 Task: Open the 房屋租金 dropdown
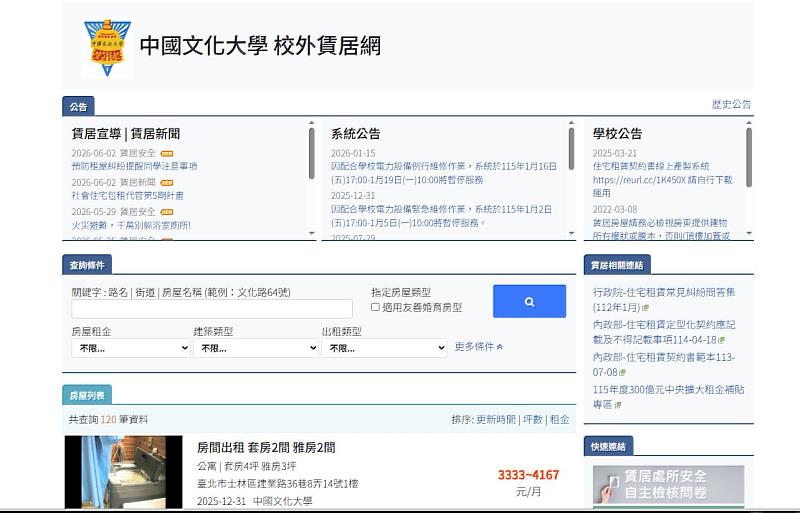131,348
